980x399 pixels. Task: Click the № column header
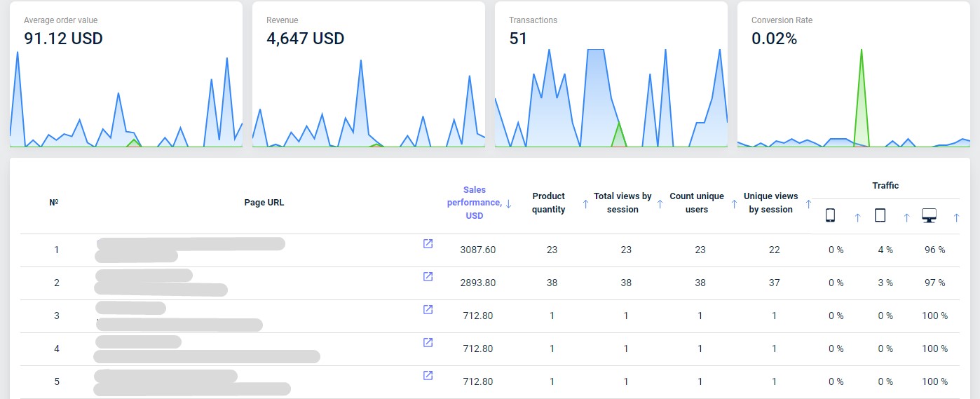(x=54, y=203)
